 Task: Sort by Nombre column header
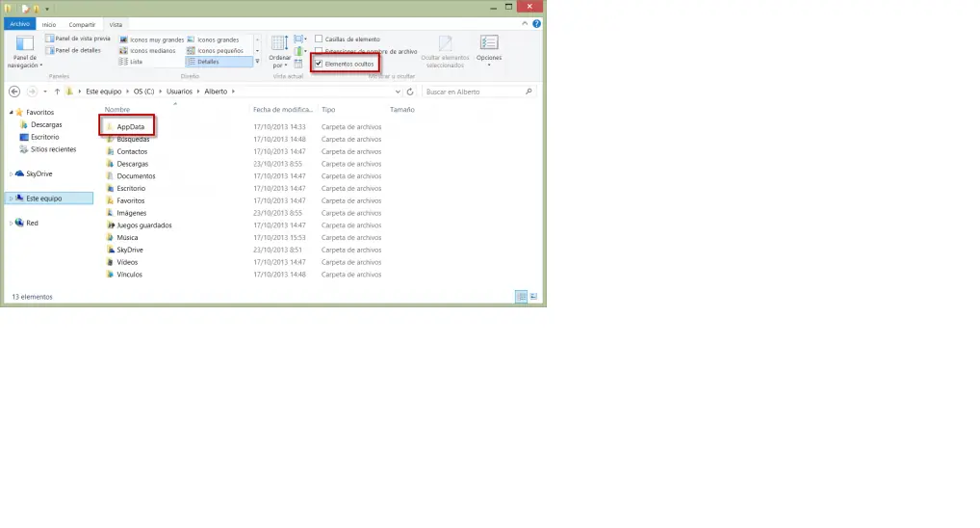click(x=116, y=110)
